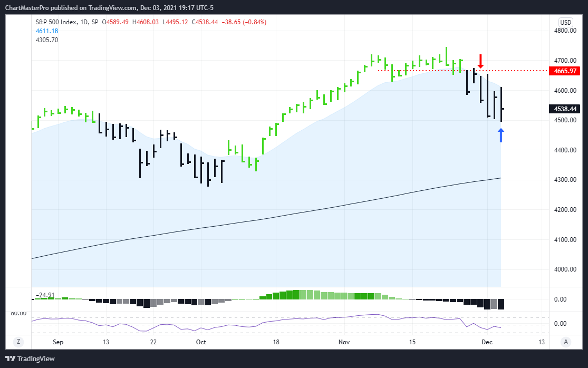Click the 22 date label on time axis
588x368 pixels.
153,342
